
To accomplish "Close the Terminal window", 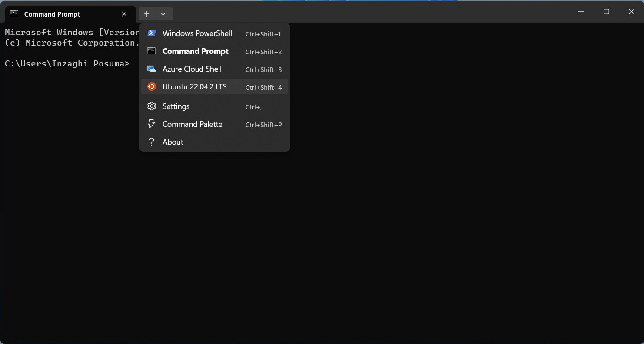I will tap(631, 12).
